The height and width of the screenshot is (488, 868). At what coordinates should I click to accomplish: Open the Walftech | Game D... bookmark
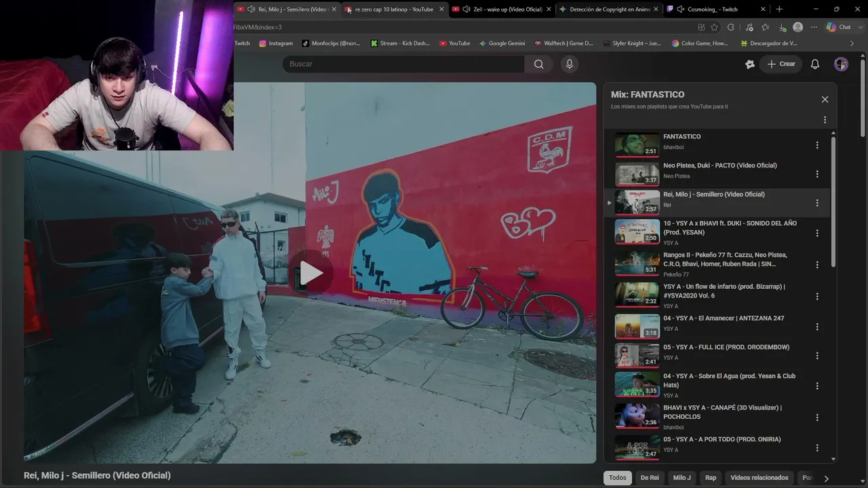coord(564,43)
